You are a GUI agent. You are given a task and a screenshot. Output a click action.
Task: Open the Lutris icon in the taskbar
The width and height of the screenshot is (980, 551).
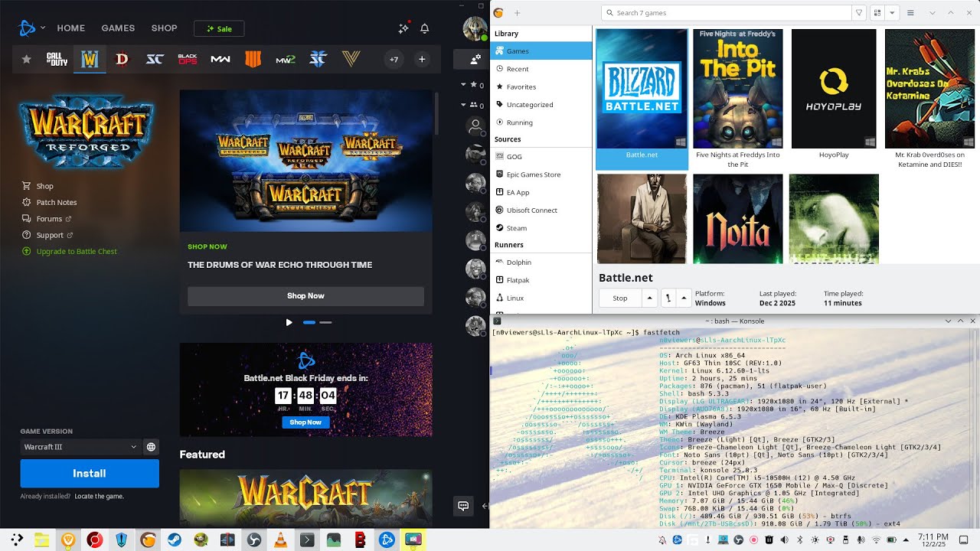148,540
